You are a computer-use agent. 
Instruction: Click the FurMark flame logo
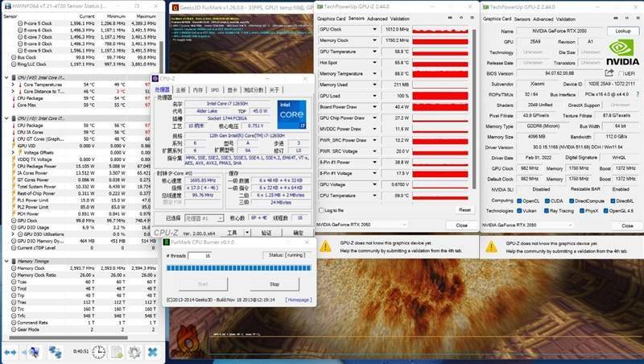[189, 341]
